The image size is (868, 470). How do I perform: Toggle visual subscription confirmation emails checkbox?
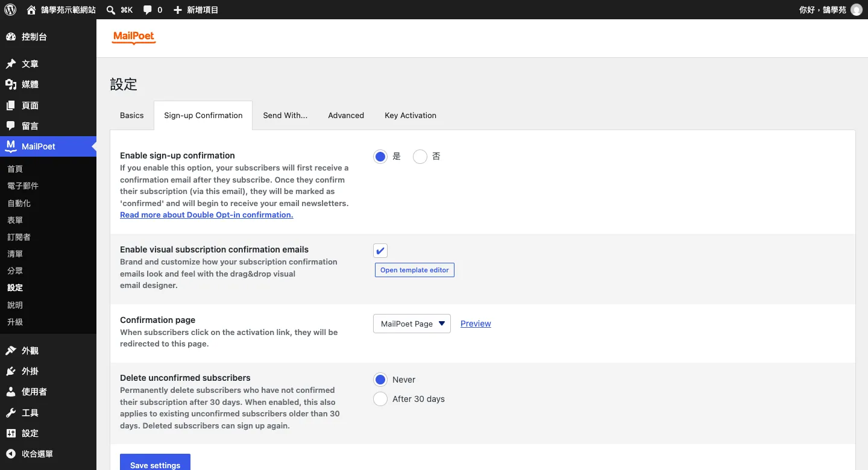(x=380, y=251)
